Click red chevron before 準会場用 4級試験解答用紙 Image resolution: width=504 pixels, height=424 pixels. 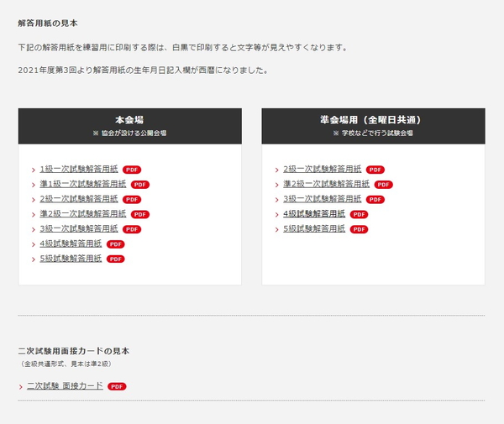coord(276,215)
